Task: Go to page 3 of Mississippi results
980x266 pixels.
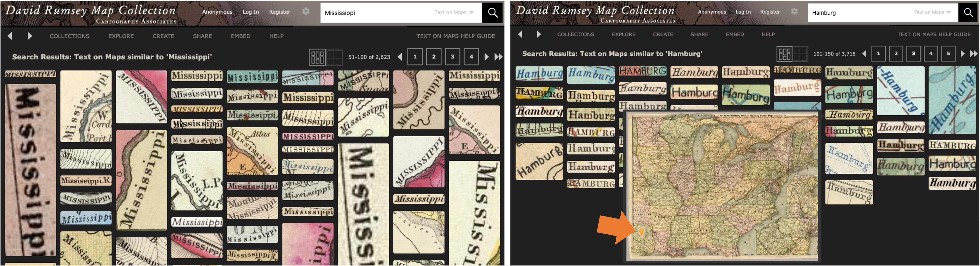Action: click(452, 57)
